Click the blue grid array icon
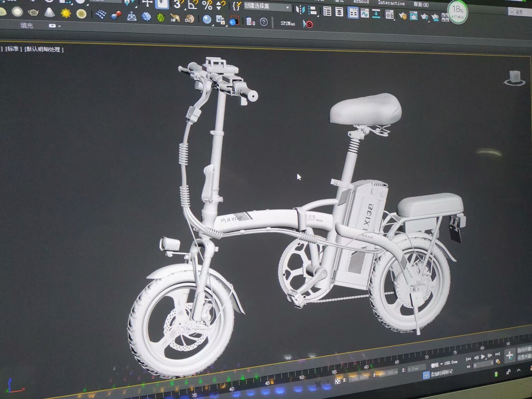Image resolution: width=532 pixels, height=399 pixels. coord(101,15)
